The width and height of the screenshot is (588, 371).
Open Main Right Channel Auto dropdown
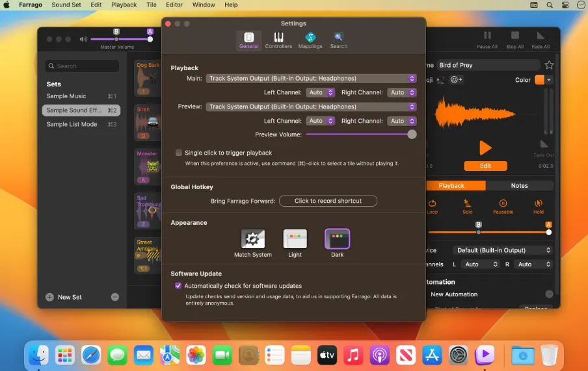(x=402, y=92)
